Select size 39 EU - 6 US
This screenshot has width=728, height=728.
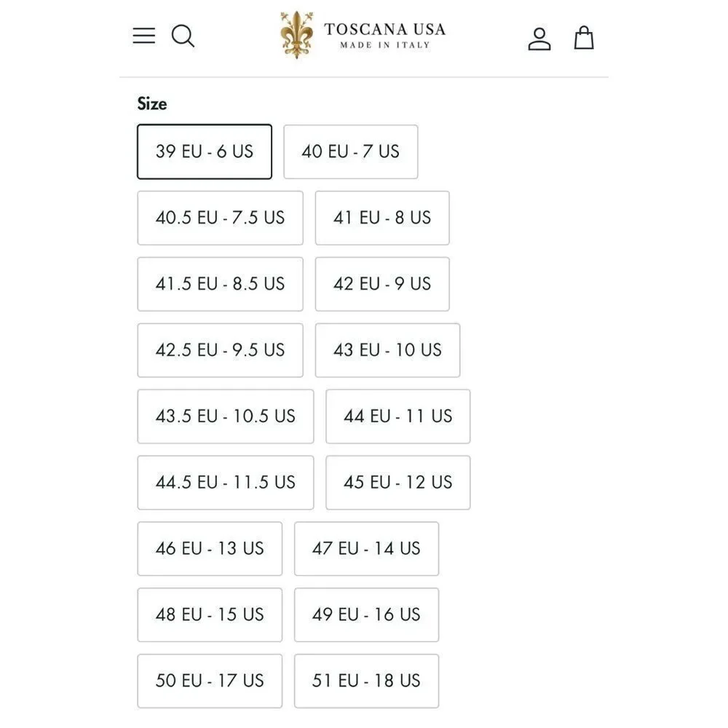(205, 151)
